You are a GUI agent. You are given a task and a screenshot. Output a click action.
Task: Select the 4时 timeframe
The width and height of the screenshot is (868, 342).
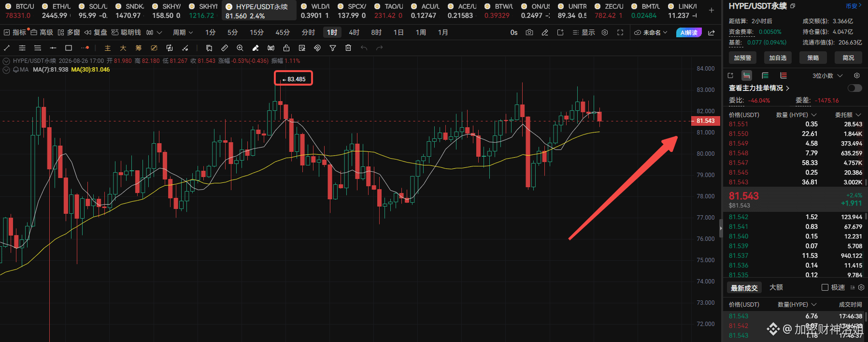354,32
